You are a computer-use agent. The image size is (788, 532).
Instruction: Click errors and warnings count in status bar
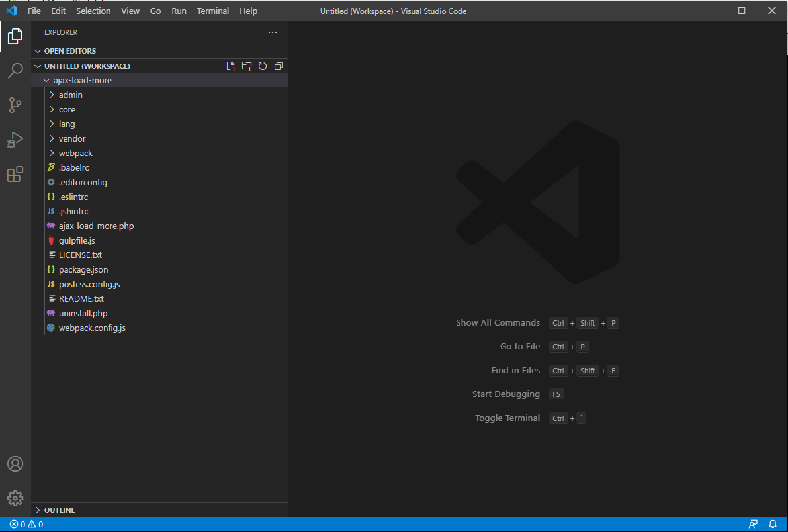click(26, 524)
